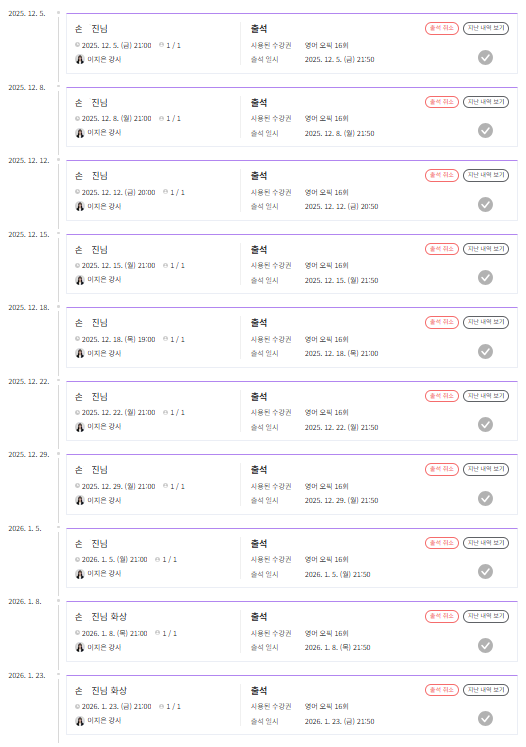The image size is (526, 747).
Task: Cancel attendance (출석 취소) for 2025. 12. 15.
Action: [x=442, y=249]
